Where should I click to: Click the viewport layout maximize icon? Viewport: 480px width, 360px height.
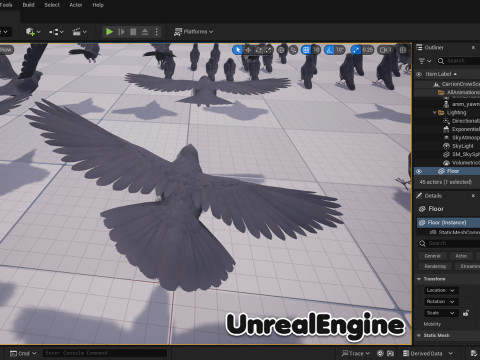point(403,50)
